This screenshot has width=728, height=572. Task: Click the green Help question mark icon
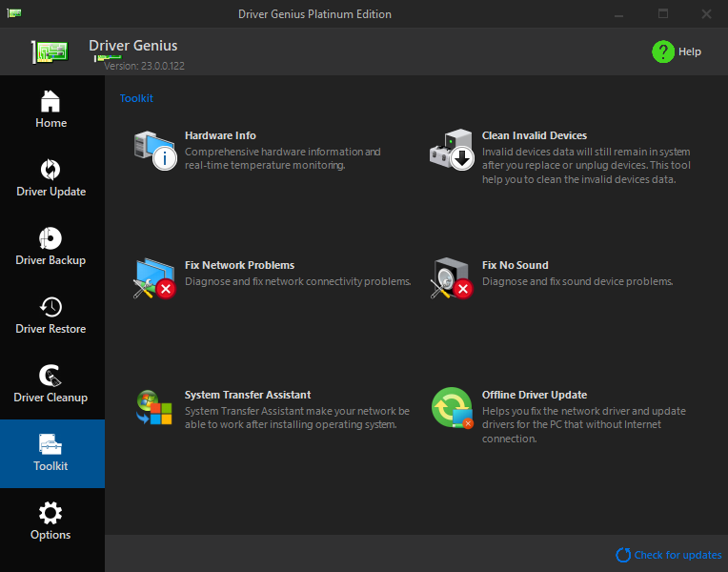[663, 51]
